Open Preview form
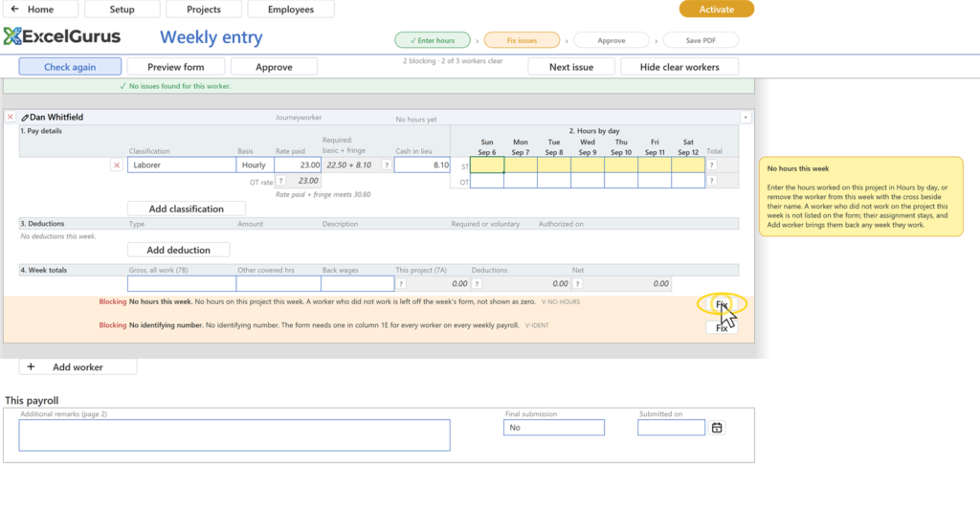This screenshot has width=980, height=530. (176, 66)
